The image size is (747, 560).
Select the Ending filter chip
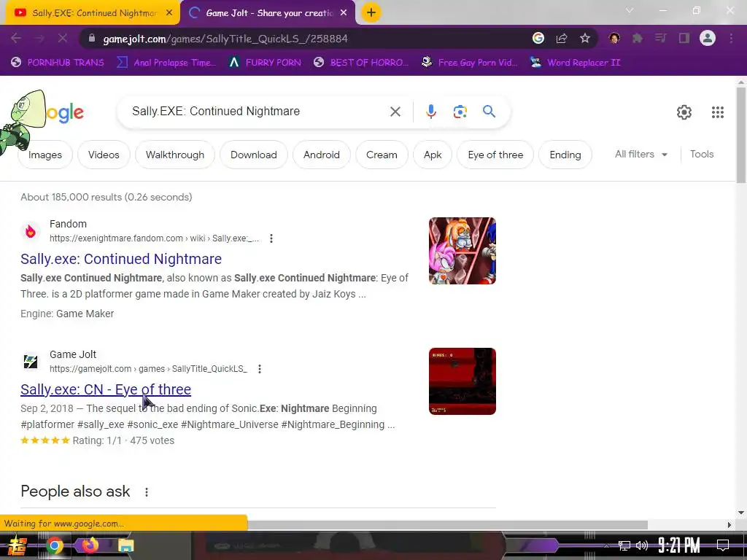565,155
